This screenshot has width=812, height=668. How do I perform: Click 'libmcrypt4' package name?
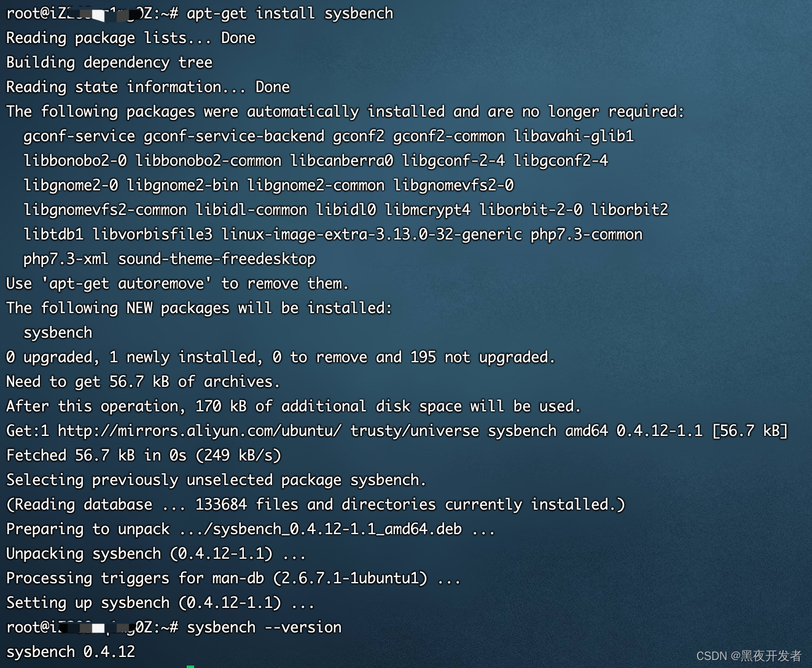tap(427, 210)
